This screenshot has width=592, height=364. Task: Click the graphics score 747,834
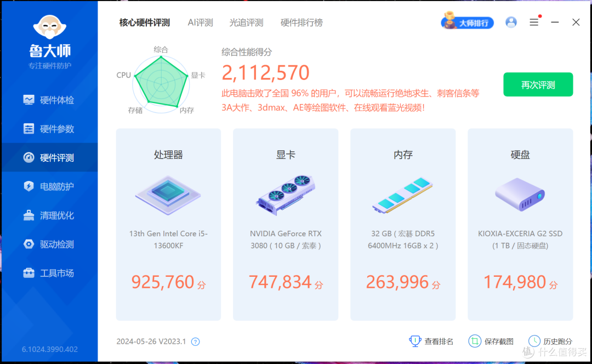tap(280, 282)
